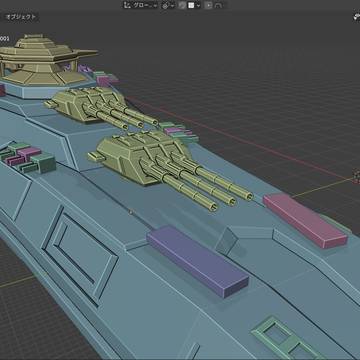Toggle the snap magnet button
Screen dimensions: 360x360
[182, 5]
